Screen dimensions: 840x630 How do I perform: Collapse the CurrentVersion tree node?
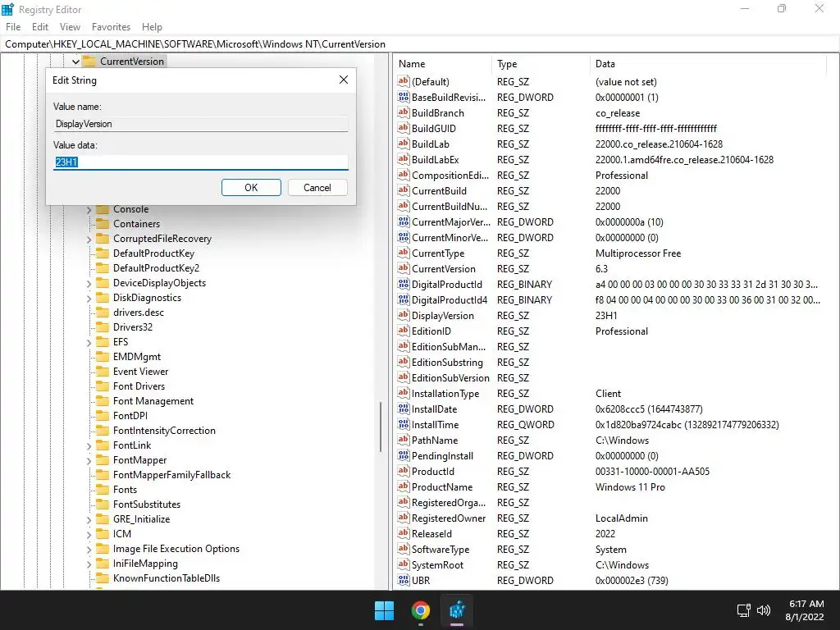point(75,62)
